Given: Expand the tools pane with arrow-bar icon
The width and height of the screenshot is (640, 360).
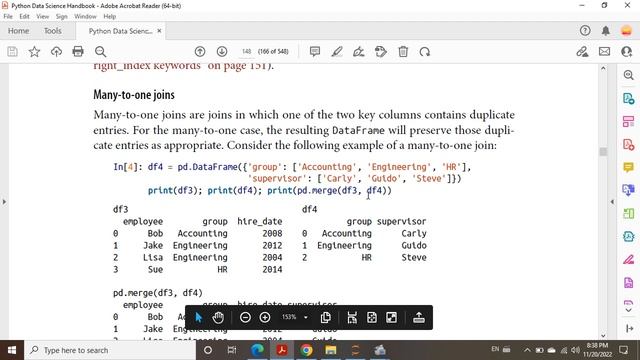Looking at the screenshot, I should pyautogui.click(x=629, y=328).
